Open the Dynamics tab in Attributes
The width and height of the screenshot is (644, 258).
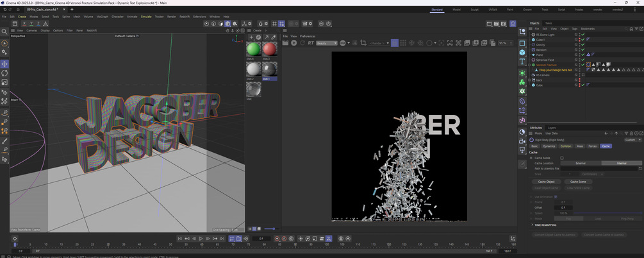click(x=549, y=146)
